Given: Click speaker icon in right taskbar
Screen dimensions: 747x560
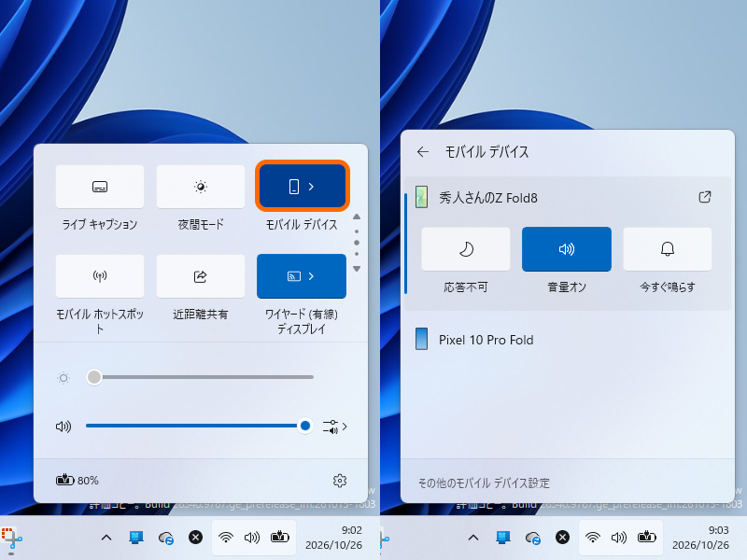Looking at the screenshot, I should coord(618,538).
